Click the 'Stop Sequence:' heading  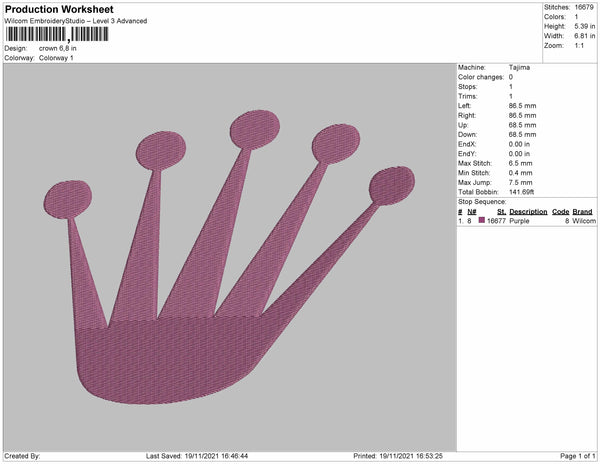click(482, 202)
